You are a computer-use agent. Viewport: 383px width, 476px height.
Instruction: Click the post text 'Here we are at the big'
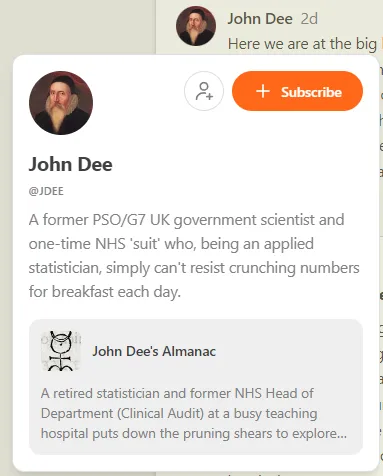click(302, 44)
